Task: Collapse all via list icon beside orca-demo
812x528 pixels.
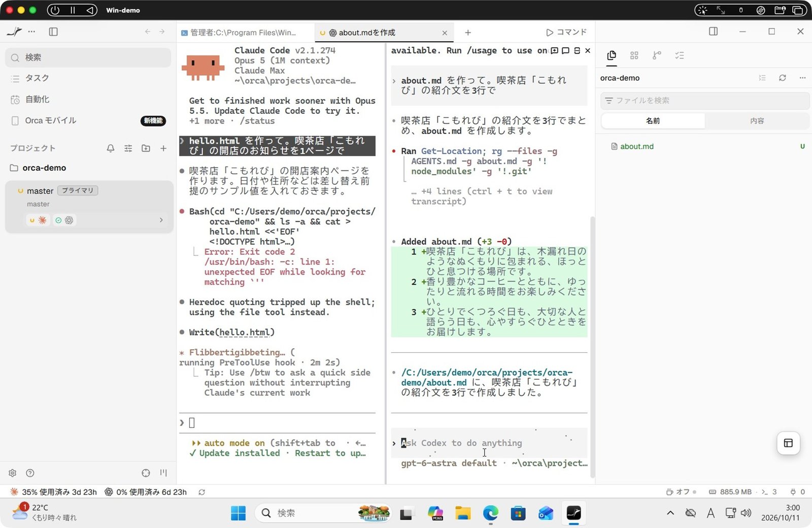Action: [x=762, y=78]
